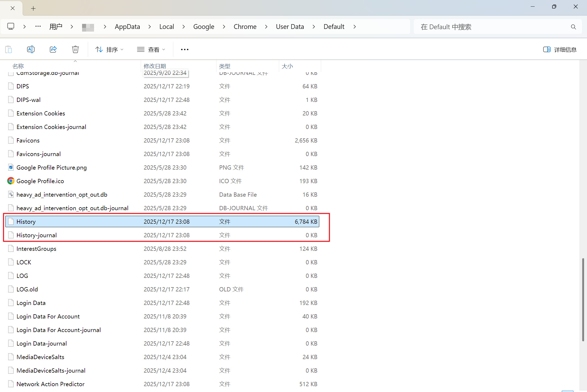The image size is (587, 392).
Task: Click the search magnifier icon
Action: coord(573,27)
